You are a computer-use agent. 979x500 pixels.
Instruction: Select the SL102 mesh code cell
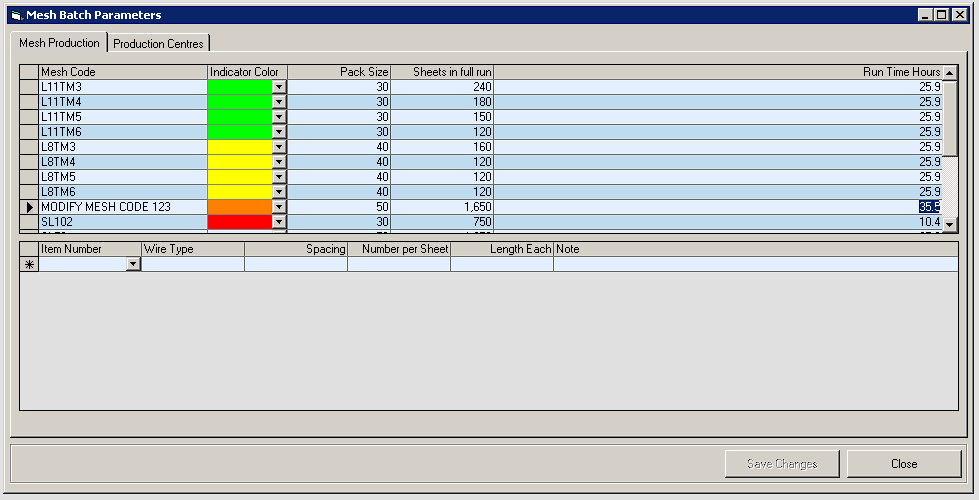point(123,222)
